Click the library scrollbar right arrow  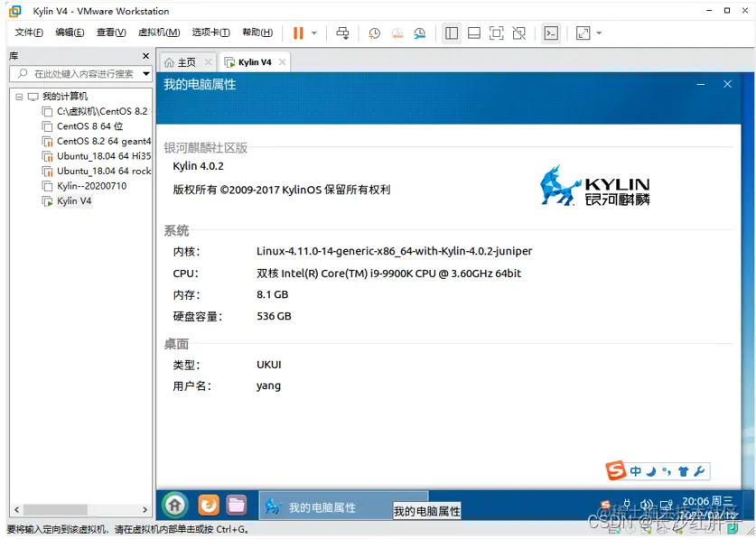(145, 509)
